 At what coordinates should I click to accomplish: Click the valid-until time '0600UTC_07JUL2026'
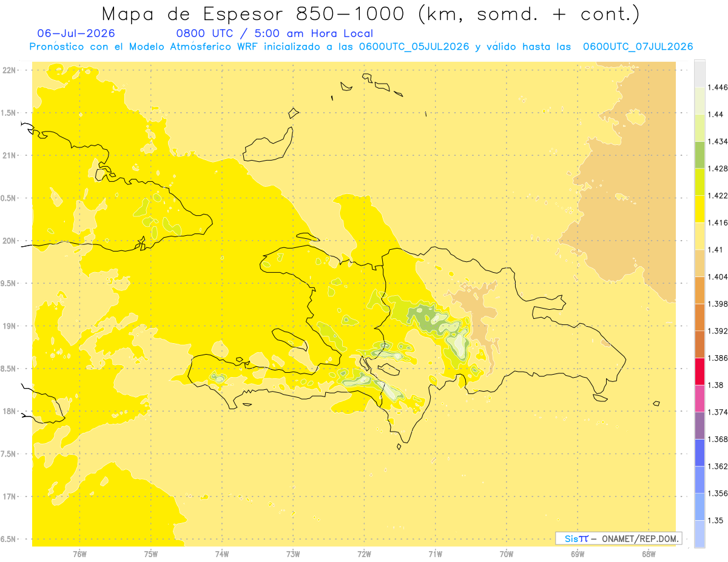638,47
